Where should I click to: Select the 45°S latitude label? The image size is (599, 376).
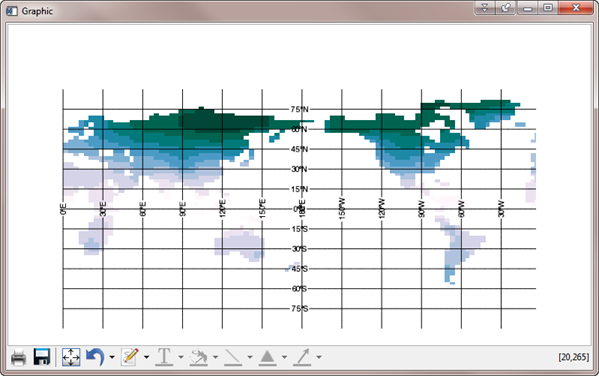[299, 269]
